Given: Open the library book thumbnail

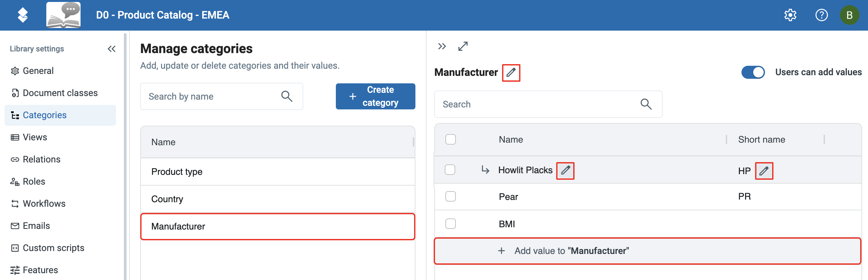Looking at the screenshot, I should 63,15.
